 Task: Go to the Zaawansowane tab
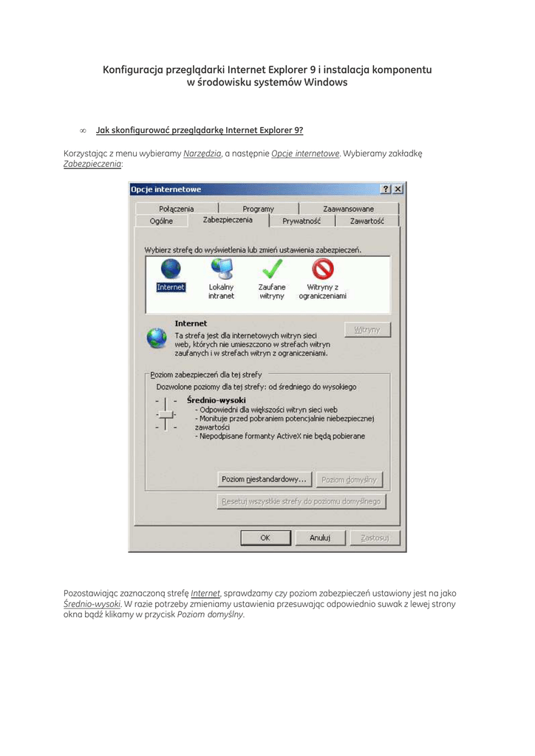[348, 209]
